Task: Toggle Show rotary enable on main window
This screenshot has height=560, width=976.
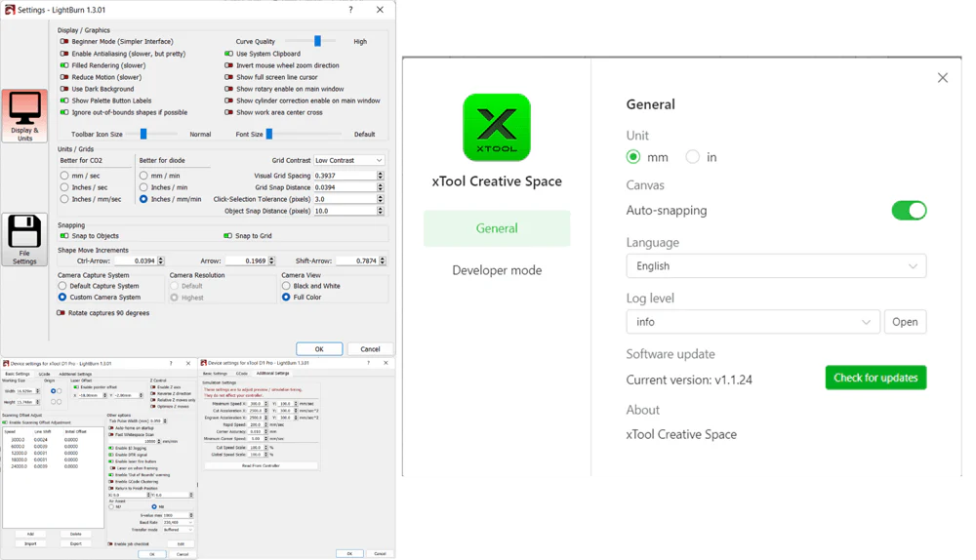Action: pyautogui.click(x=228, y=89)
